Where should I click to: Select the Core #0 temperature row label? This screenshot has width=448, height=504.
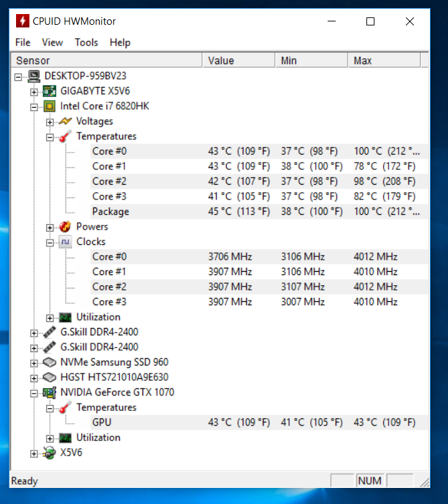pyautogui.click(x=109, y=151)
